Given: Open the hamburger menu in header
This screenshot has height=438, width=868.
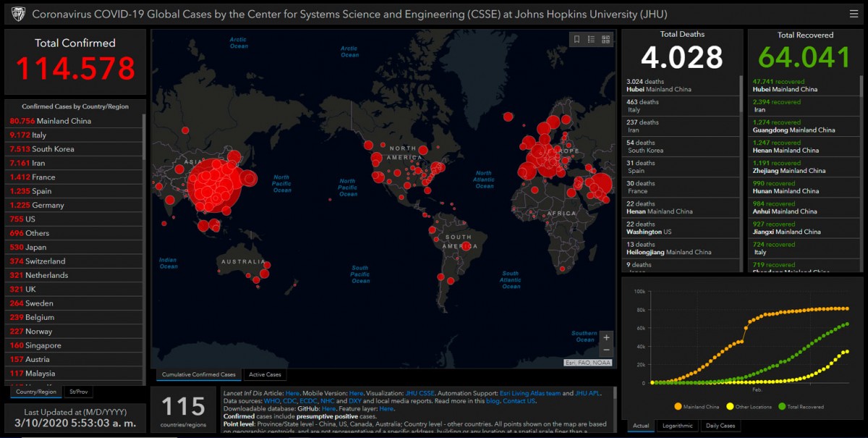Looking at the screenshot, I should pyautogui.click(x=854, y=14).
